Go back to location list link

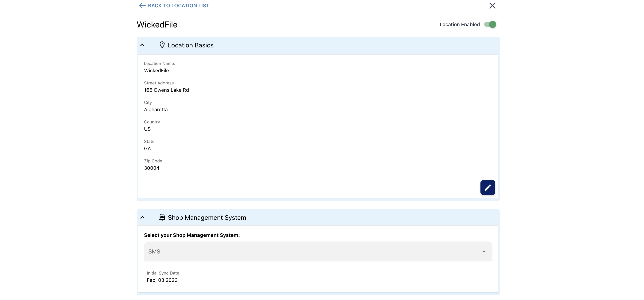click(178, 6)
